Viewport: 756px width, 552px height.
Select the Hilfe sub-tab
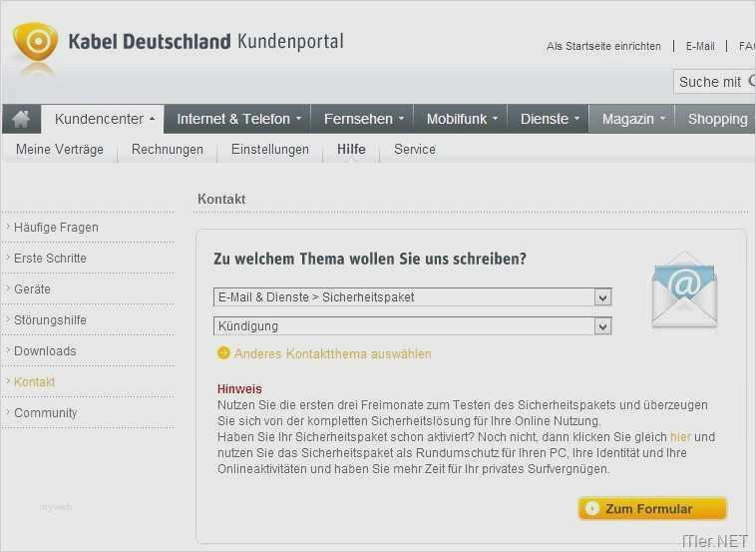tap(351, 150)
